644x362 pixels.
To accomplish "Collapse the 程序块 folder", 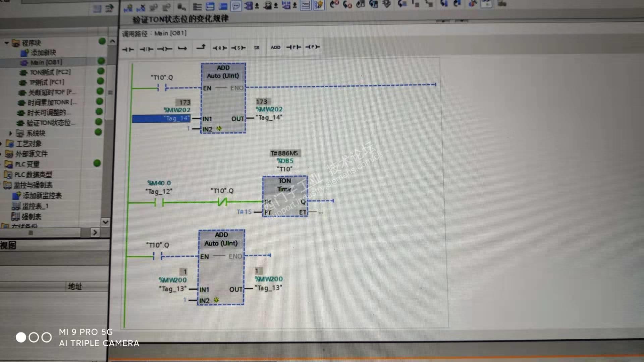I will pos(7,43).
